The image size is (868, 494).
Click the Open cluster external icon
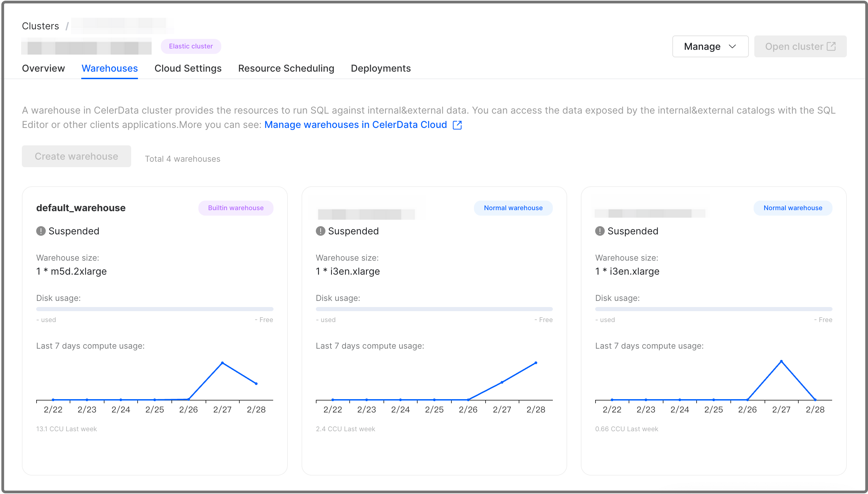coord(831,46)
